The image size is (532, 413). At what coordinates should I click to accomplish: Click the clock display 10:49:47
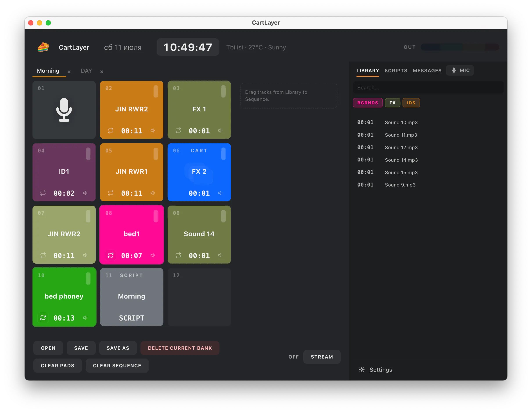pos(188,47)
